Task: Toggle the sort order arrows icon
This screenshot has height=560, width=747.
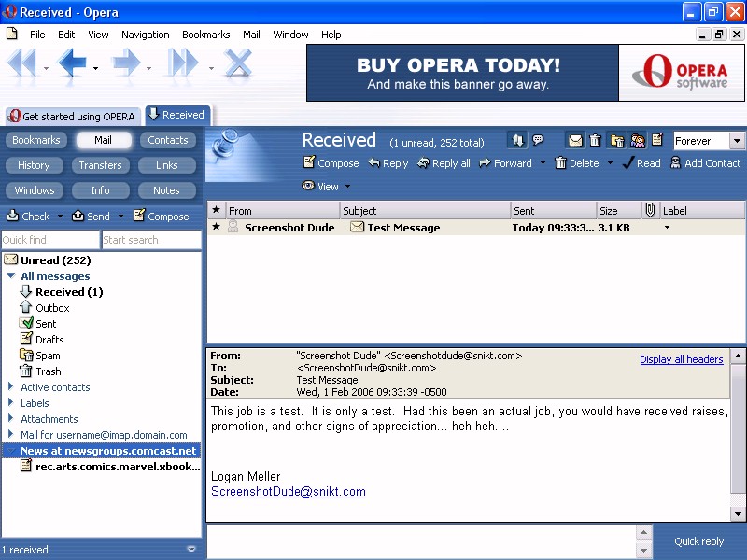Action: point(518,140)
